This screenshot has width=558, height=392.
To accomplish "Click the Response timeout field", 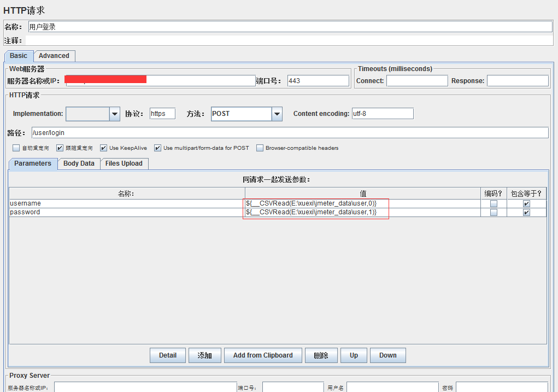I will [x=518, y=81].
